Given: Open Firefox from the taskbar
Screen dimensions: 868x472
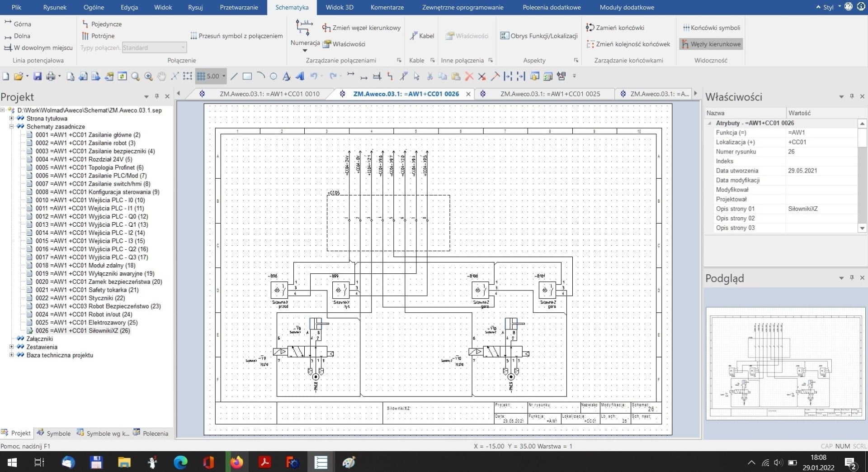Looking at the screenshot, I should coord(236,462).
